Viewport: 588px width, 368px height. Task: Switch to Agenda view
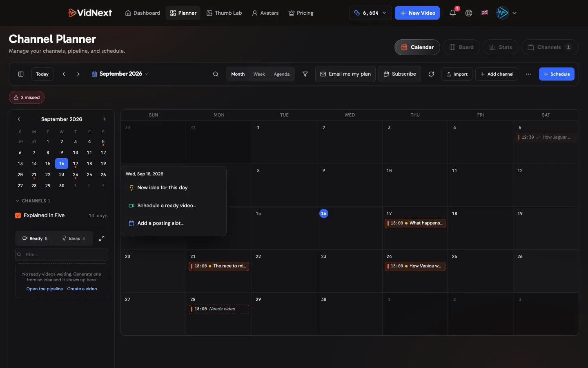pos(281,74)
